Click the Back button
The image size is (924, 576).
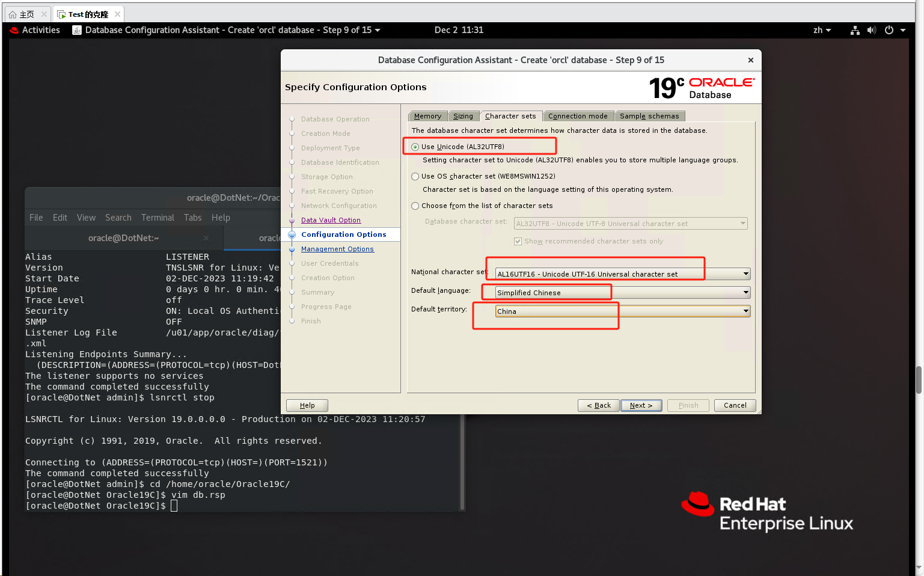[x=599, y=405]
